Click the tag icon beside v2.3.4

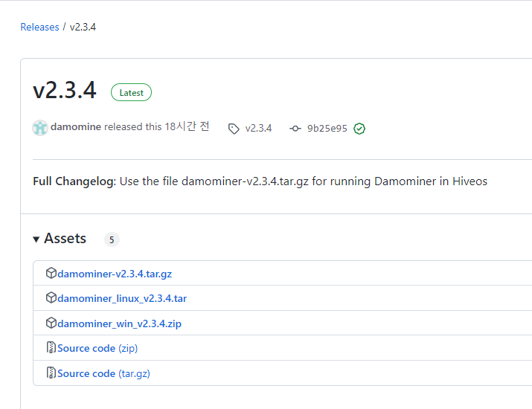coord(234,129)
